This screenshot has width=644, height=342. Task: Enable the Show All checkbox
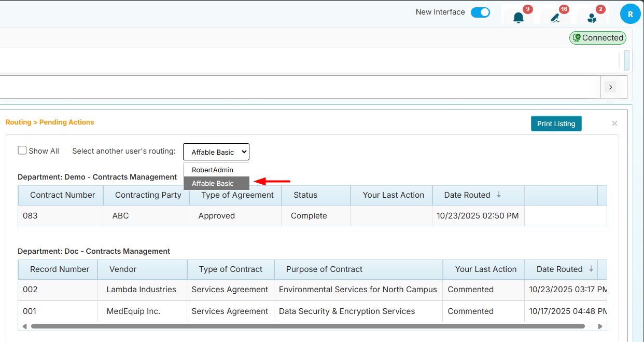22,149
